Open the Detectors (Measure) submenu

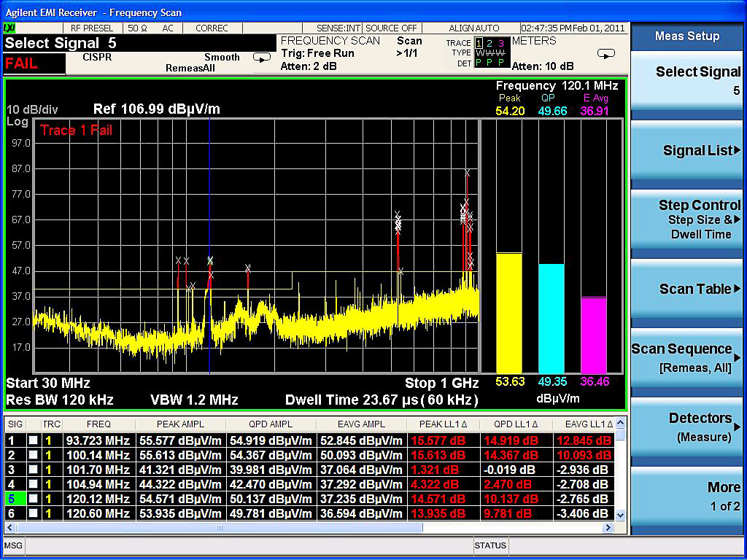coord(687,427)
